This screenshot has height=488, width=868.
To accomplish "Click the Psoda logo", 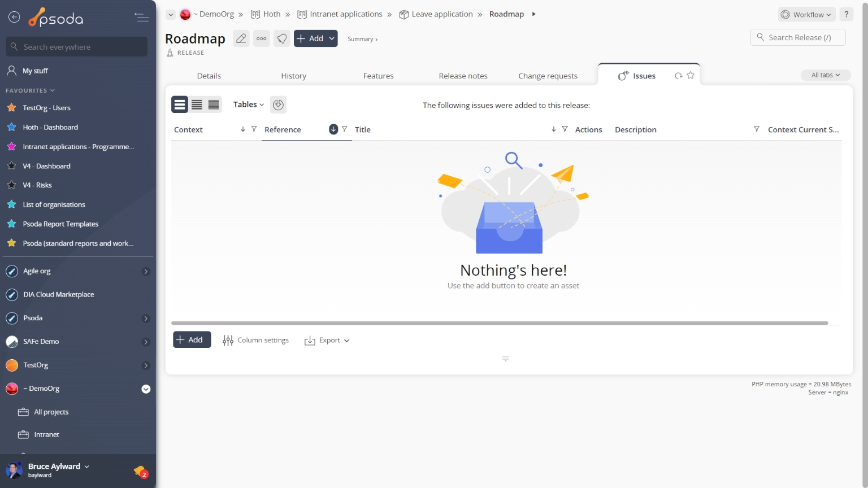I will [x=56, y=18].
